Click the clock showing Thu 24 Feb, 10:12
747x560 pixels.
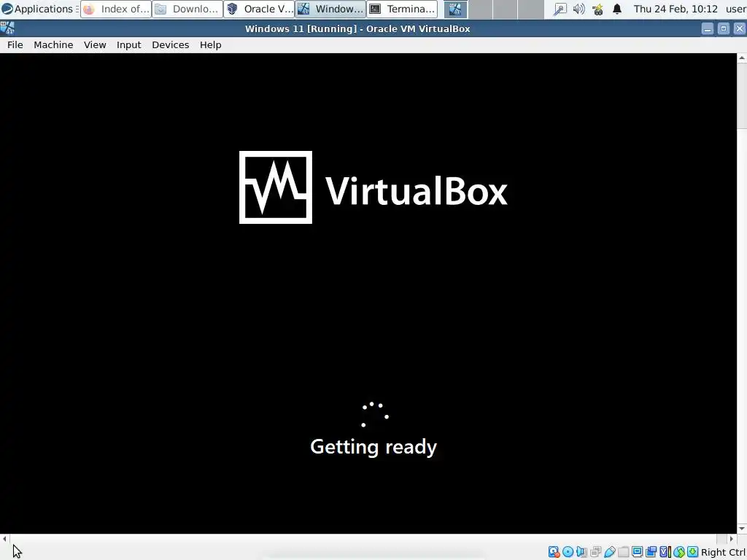[675, 9]
